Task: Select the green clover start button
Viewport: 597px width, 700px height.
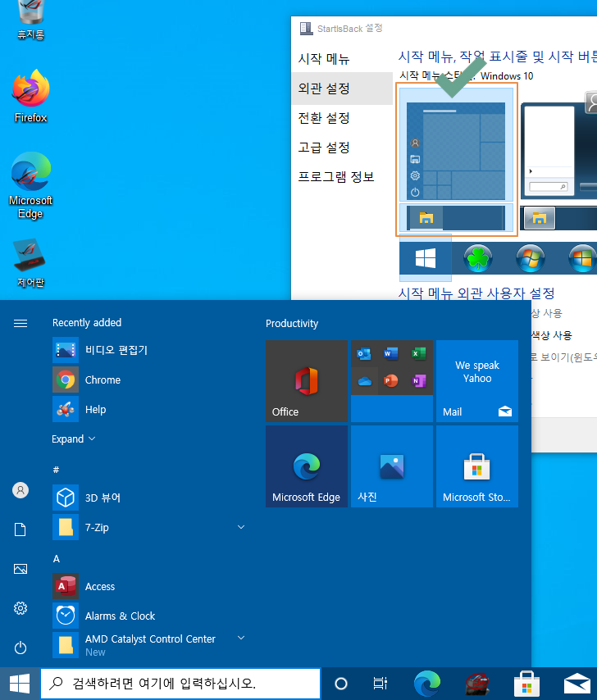Action: [x=478, y=258]
